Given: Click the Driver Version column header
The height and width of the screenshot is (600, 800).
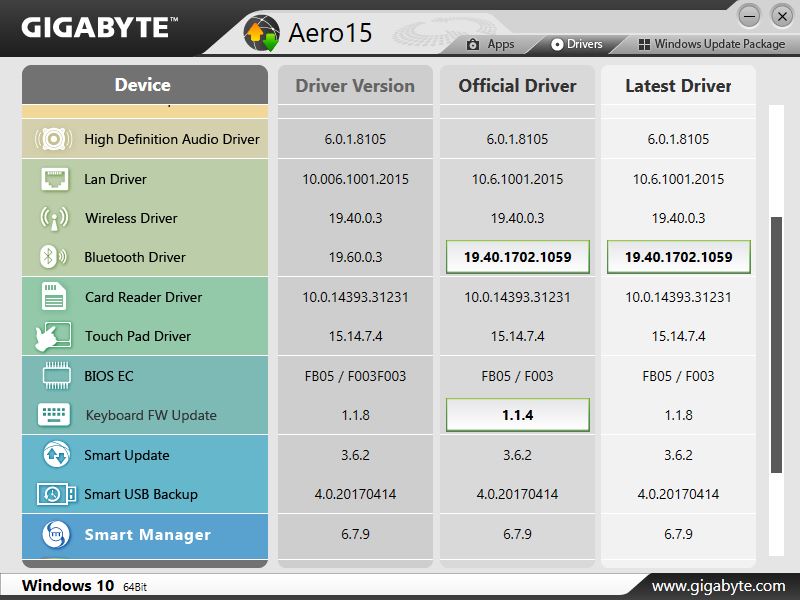Looking at the screenshot, I should pyautogui.click(x=355, y=85).
